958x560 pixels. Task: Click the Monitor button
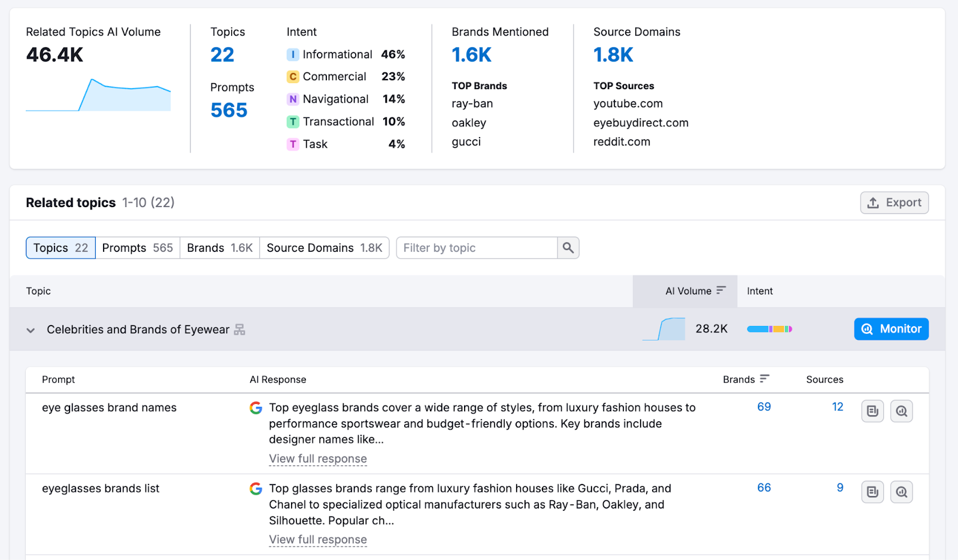(891, 328)
